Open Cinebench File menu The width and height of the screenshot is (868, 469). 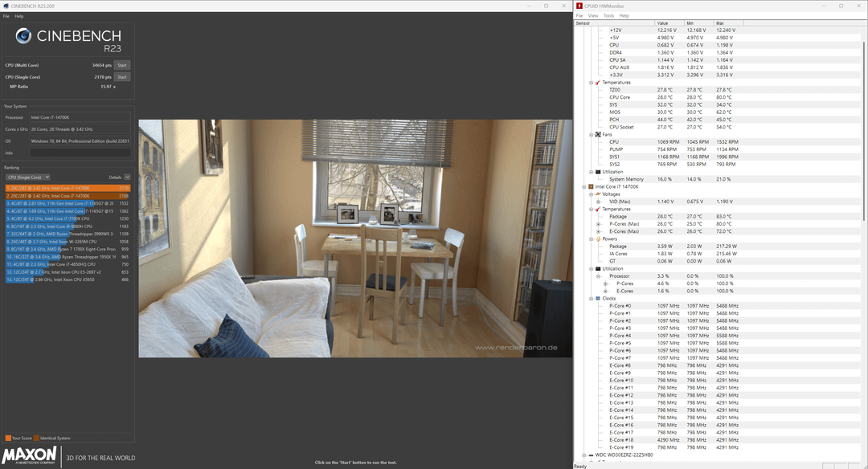click(x=6, y=16)
